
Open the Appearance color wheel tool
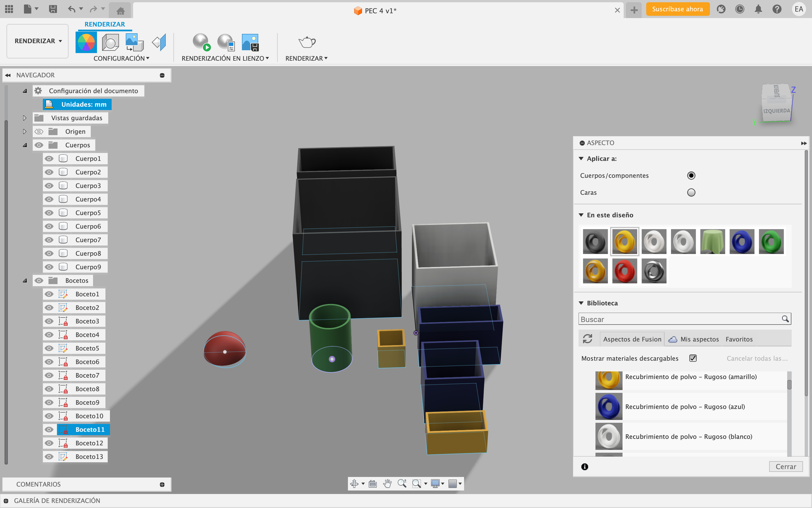tap(86, 42)
